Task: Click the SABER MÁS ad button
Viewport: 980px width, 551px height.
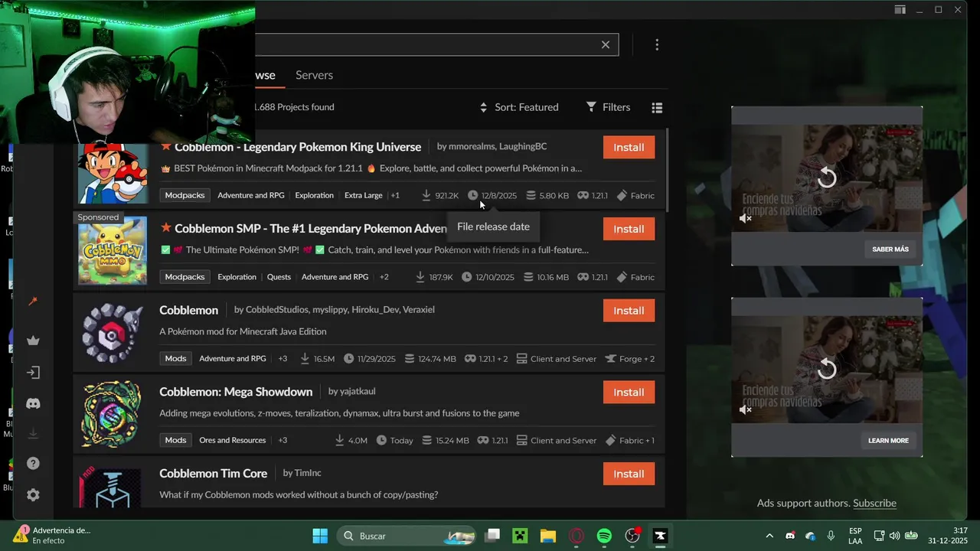Action: pyautogui.click(x=890, y=249)
